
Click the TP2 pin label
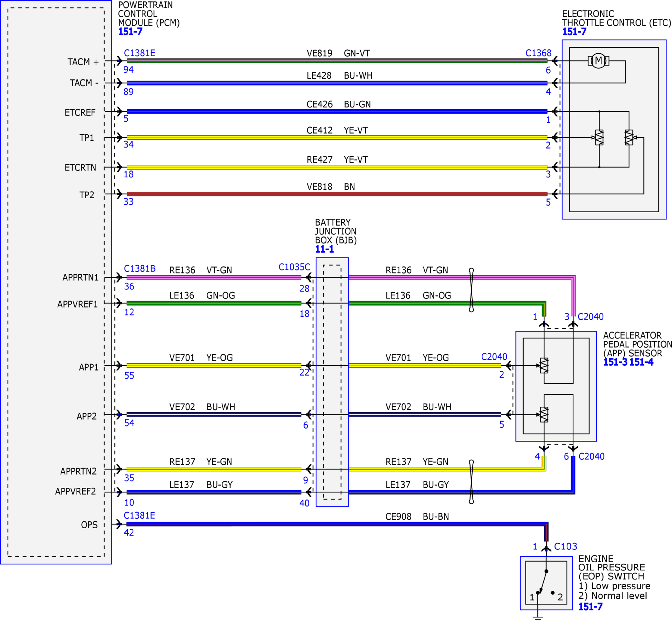pyautogui.click(x=87, y=195)
